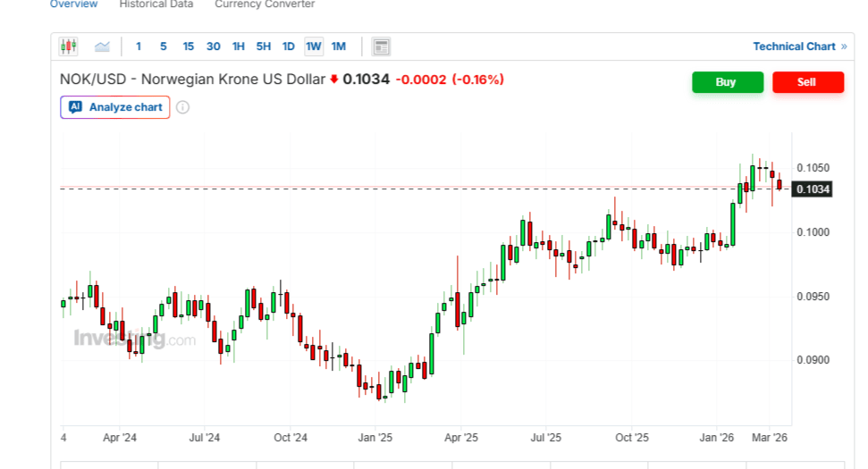Image resolution: width=868 pixels, height=469 pixels.
Task: Click the Technical Chart double-arrow icon
Action: 844,46
